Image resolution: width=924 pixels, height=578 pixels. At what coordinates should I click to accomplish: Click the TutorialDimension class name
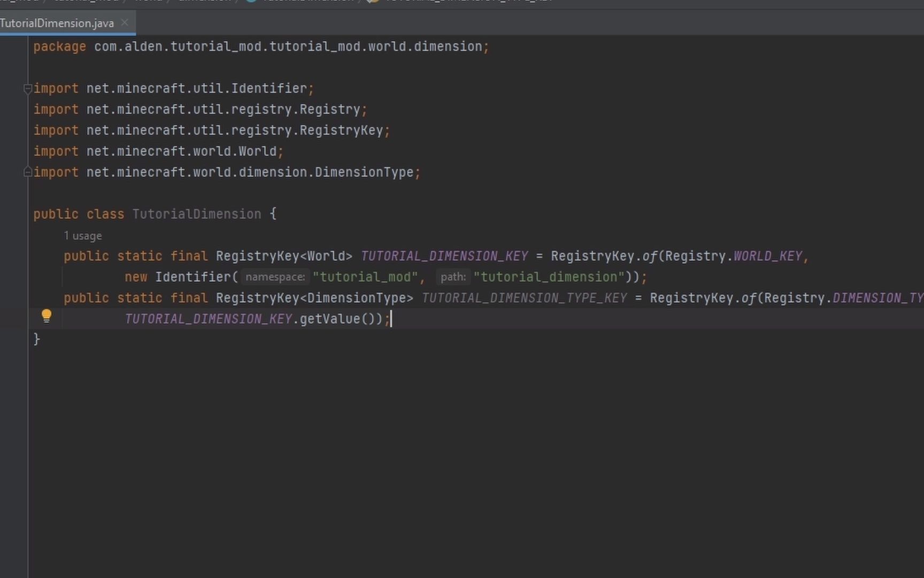pos(197,214)
